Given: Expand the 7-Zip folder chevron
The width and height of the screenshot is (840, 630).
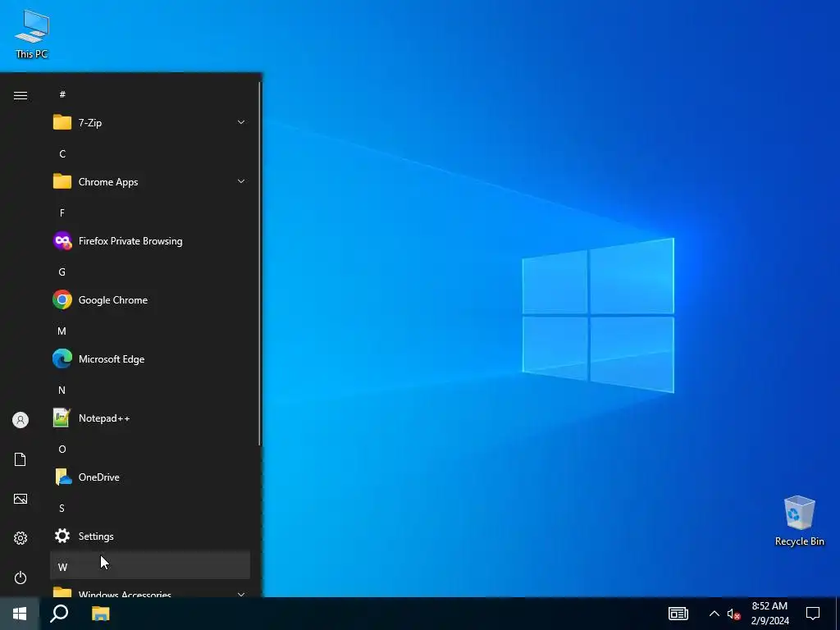Looking at the screenshot, I should pos(241,123).
